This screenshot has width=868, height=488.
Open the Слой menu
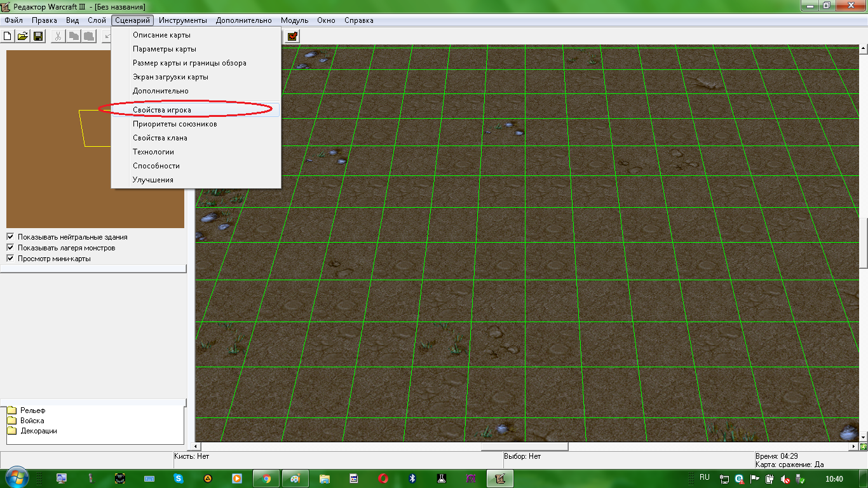click(97, 20)
